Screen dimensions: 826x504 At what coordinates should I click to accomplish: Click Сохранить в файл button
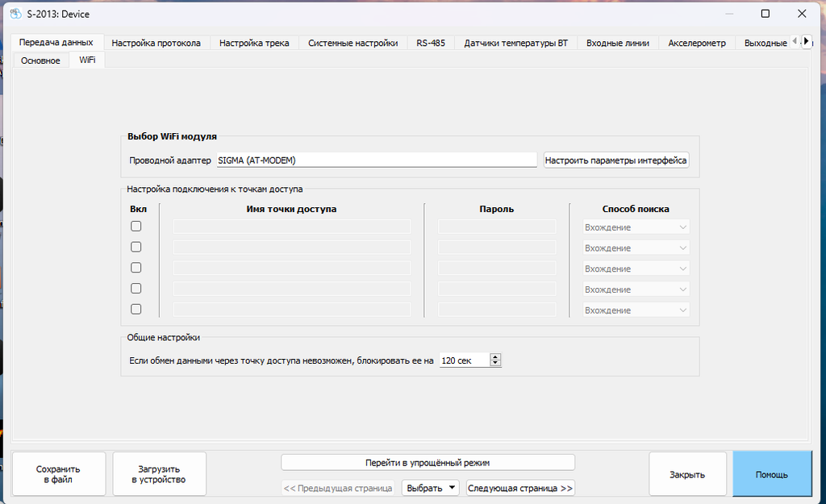click(58, 474)
